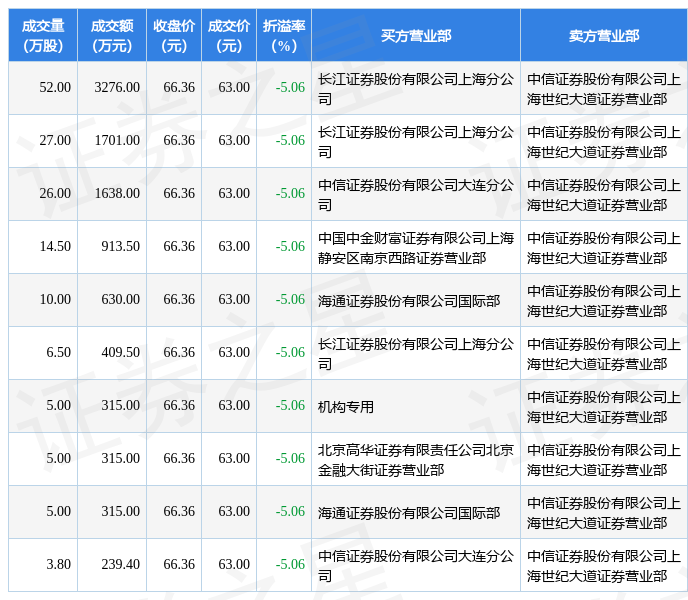
Task: Click the 买方营业部 column header
Action: 416,36
